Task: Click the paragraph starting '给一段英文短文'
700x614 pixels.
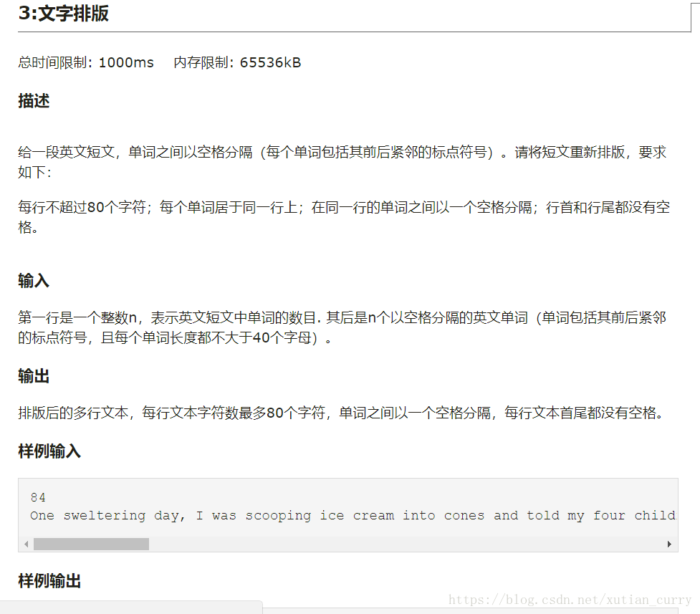Action: click(x=342, y=162)
